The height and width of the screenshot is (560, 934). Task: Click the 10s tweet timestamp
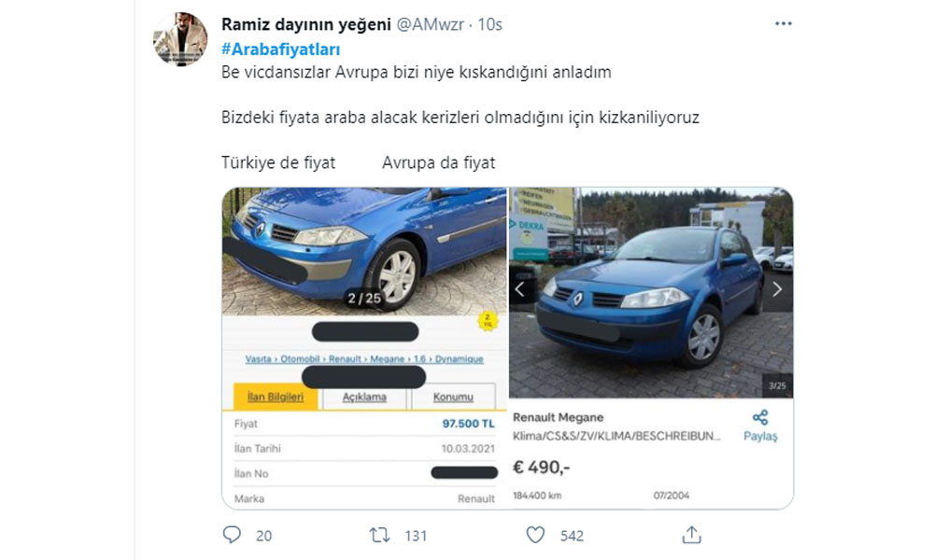tap(489, 24)
